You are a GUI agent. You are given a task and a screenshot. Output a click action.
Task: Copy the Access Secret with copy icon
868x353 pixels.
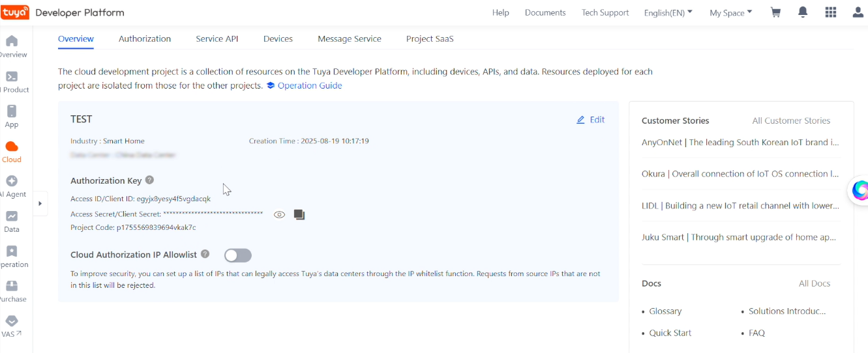tap(299, 214)
